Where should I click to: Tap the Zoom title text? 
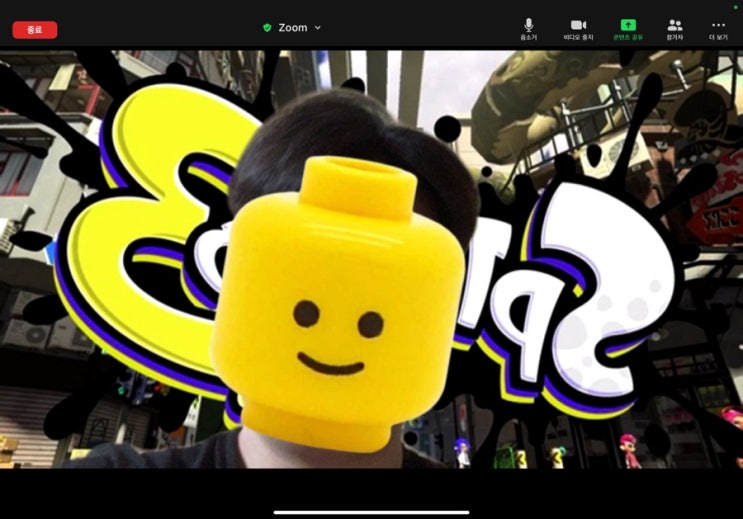(293, 28)
